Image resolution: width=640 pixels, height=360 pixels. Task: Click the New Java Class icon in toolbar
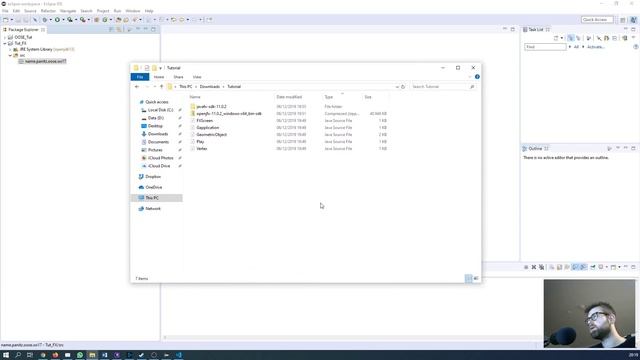pos(105,20)
